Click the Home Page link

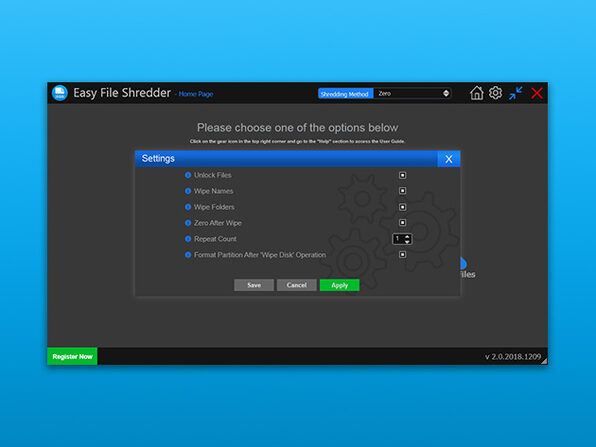coord(196,94)
